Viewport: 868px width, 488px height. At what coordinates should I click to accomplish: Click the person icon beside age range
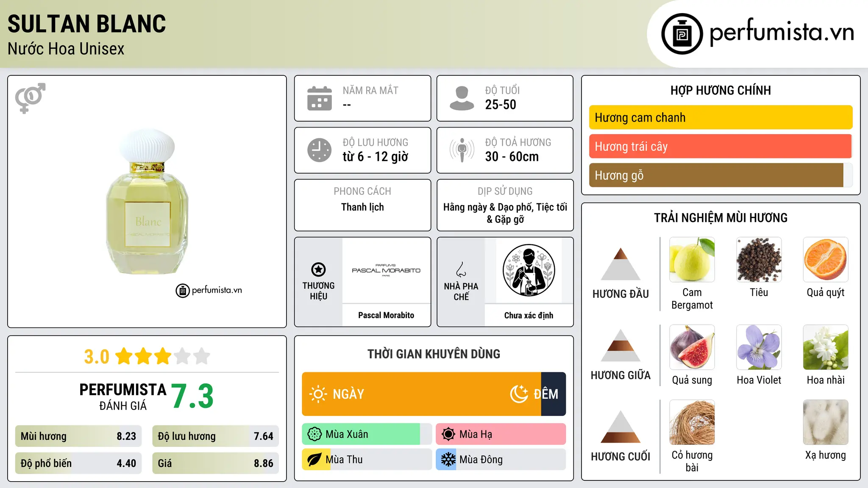point(462,98)
